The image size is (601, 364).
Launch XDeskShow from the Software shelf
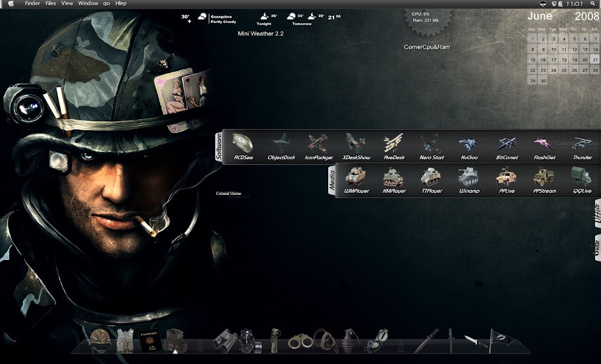(x=357, y=147)
